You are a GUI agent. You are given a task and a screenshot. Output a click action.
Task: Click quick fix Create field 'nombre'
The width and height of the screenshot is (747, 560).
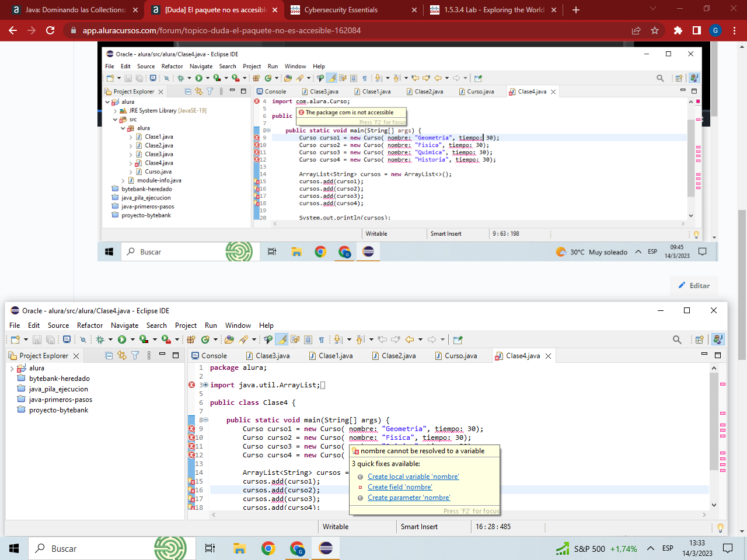pyautogui.click(x=400, y=487)
